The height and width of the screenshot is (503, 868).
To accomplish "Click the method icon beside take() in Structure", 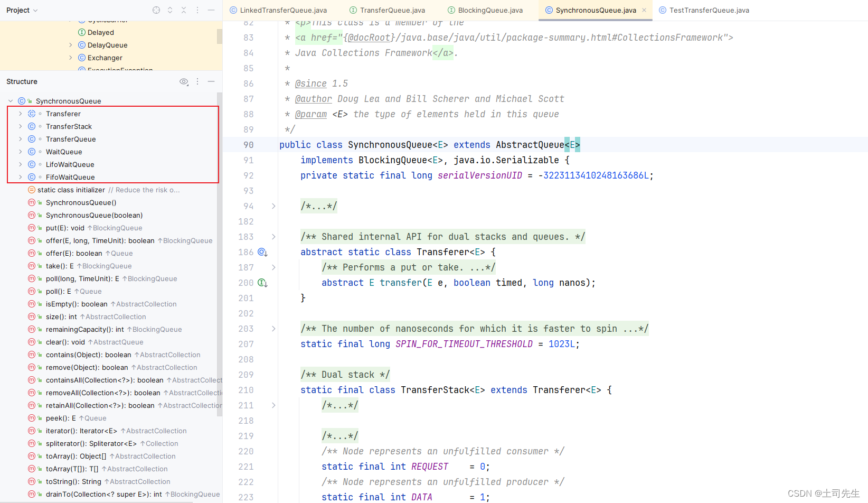I will 32,266.
